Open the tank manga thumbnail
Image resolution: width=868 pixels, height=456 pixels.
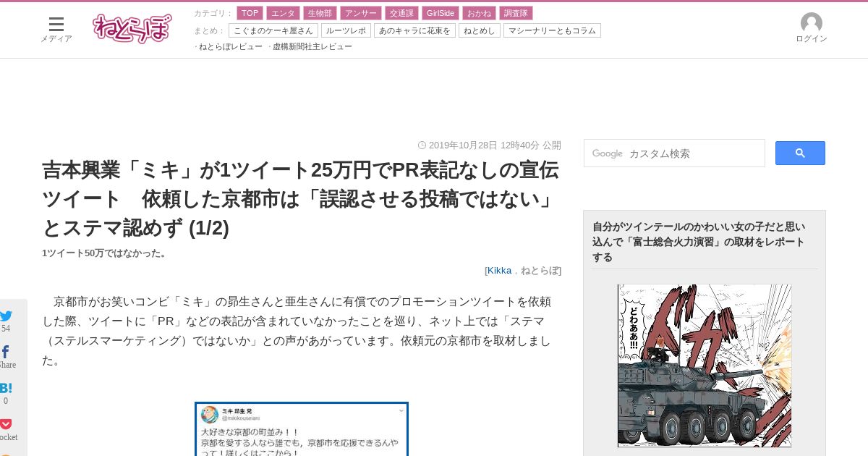705,366
